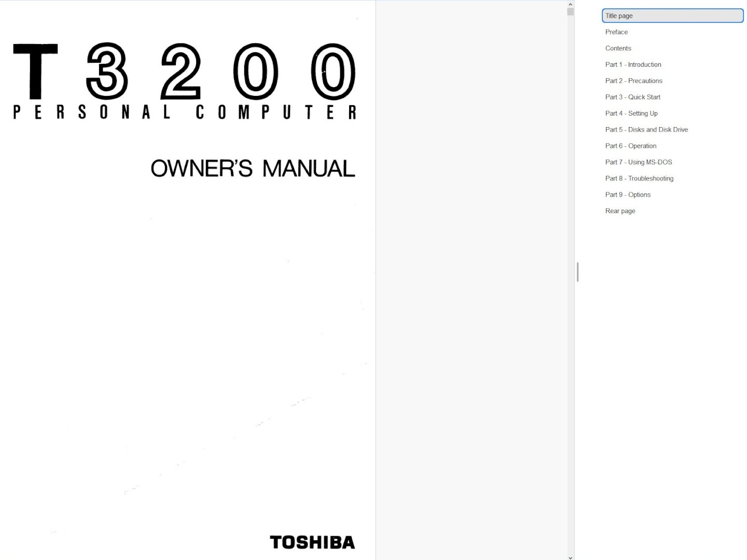Image resolution: width=747 pixels, height=560 pixels.
Task: Click the vertical scrollbar thumb
Action: [570, 11]
